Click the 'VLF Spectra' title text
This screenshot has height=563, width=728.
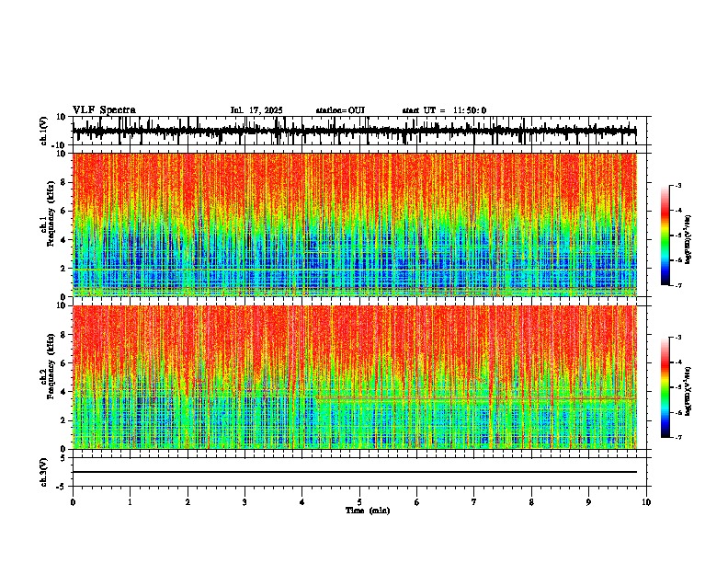104,110
